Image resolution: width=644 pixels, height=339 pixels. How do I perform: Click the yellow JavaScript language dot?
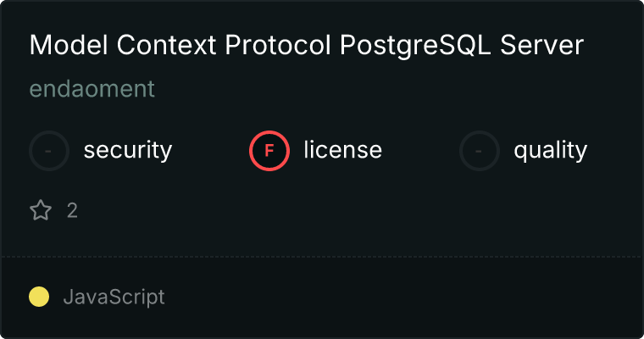pos(39,297)
